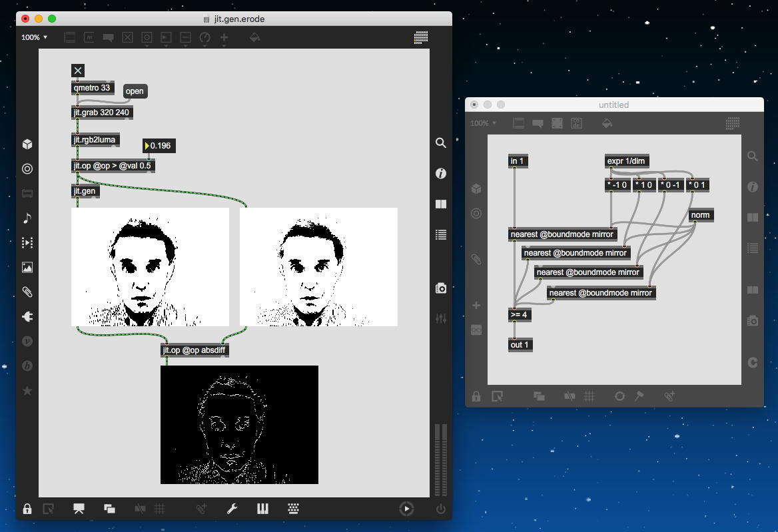Click the camera icon in untitled window sidebar
This screenshot has width=778, height=532.
pyautogui.click(x=753, y=321)
